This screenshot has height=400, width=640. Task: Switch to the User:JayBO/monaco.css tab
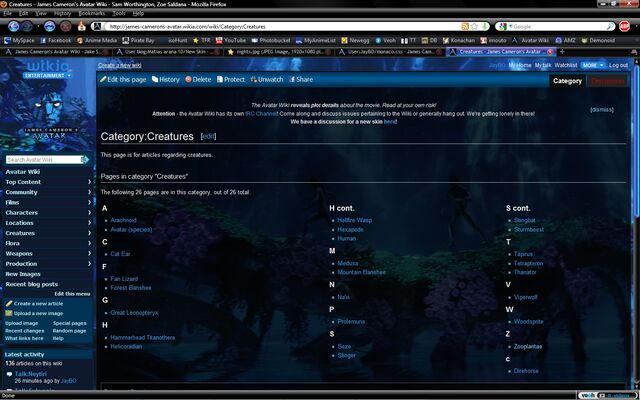coord(390,52)
